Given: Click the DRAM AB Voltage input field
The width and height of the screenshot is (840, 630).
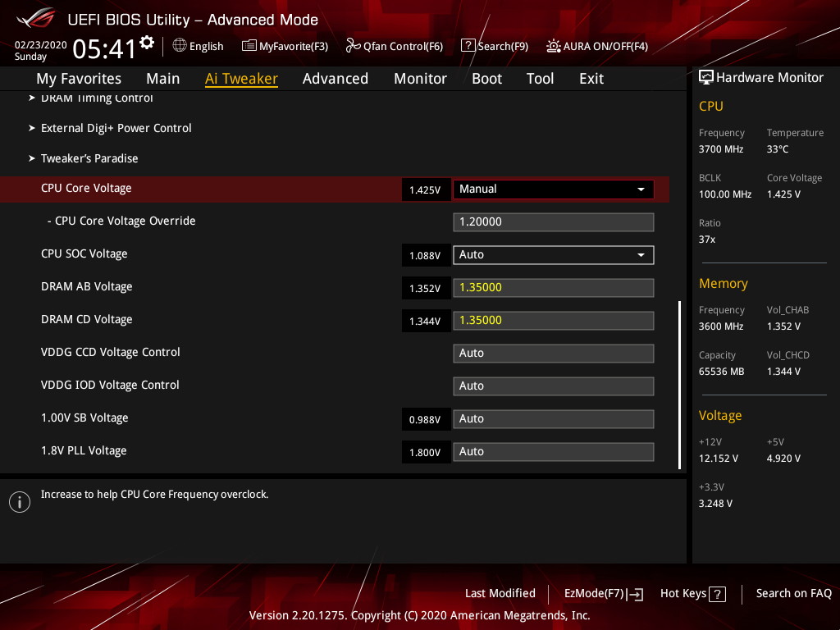Looking at the screenshot, I should 554,288.
